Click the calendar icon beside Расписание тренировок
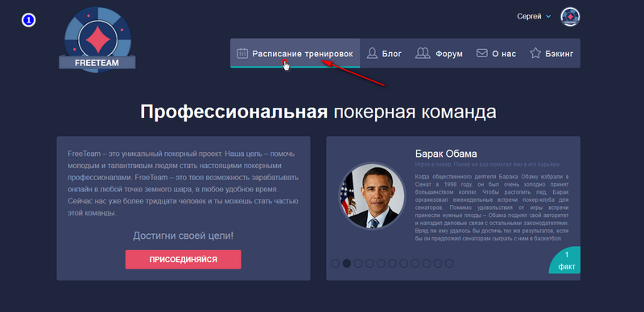Screen dimensions: 644x312 (x=242, y=53)
